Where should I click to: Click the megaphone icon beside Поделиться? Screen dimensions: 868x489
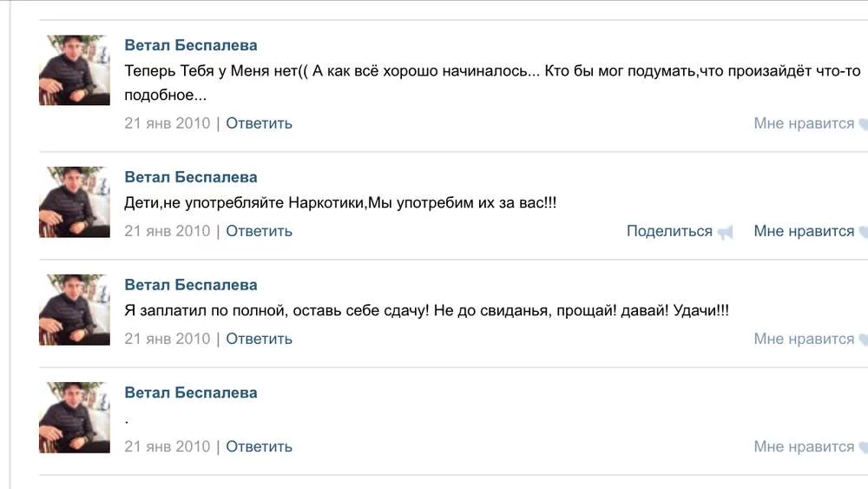(x=726, y=232)
